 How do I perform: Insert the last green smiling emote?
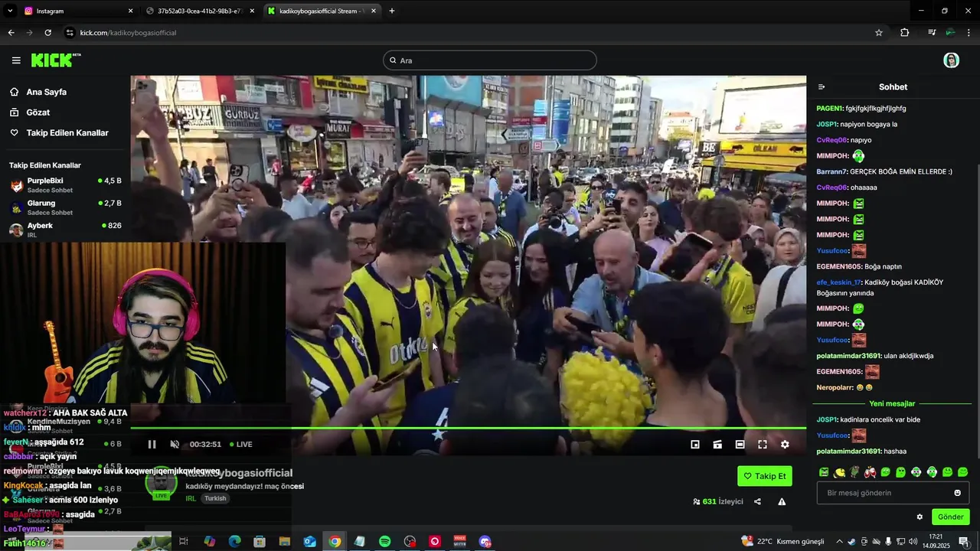(963, 472)
